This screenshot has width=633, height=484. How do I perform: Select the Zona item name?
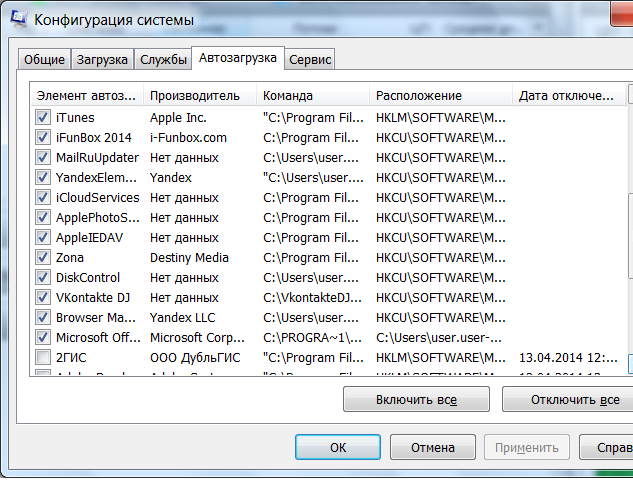pos(70,258)
